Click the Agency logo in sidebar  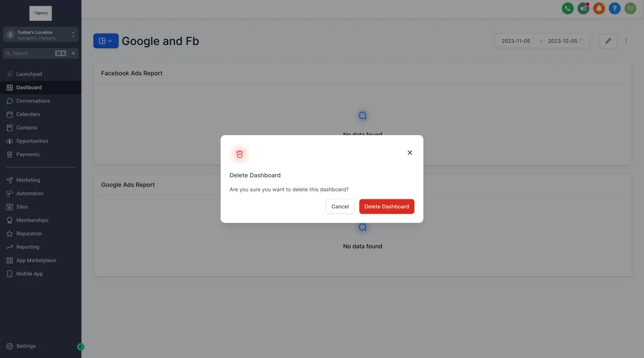click(41, 13)
